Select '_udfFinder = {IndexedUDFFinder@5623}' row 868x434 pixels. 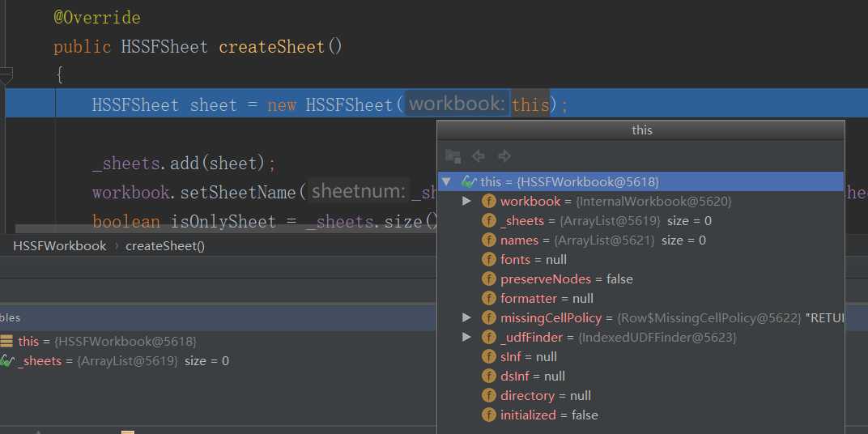[641, 337]
